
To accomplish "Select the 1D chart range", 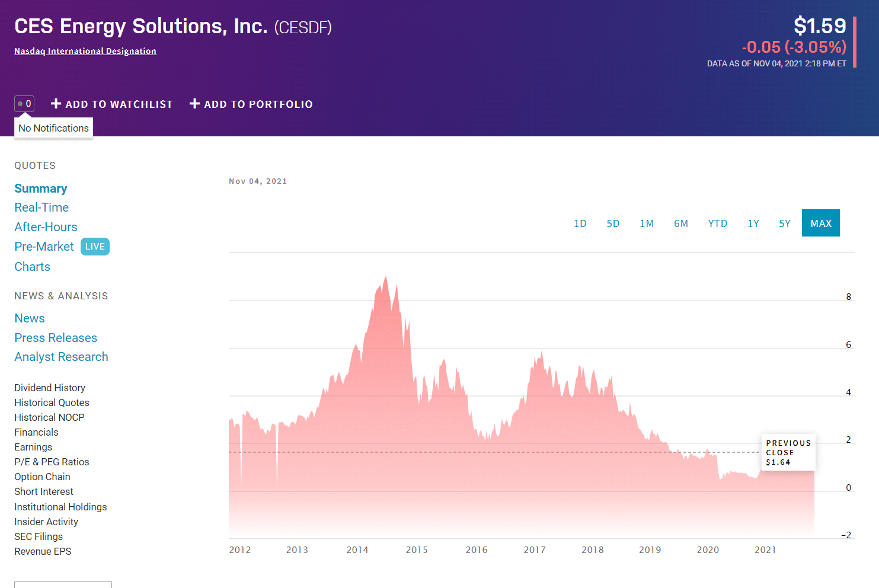I will point(580,223).
